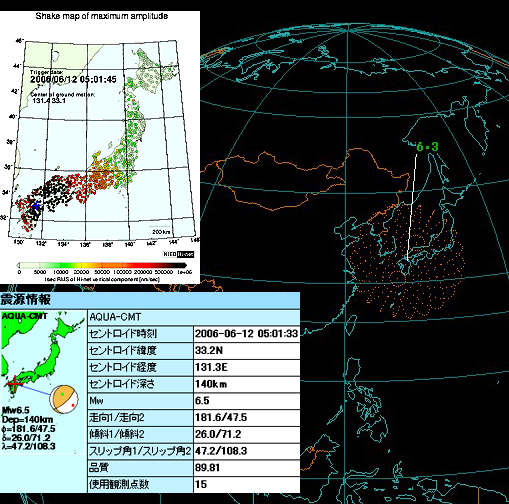Select centroid time value 2006-06-12 05:01:33
The image size is (509, 504).
tap(246, 334)
